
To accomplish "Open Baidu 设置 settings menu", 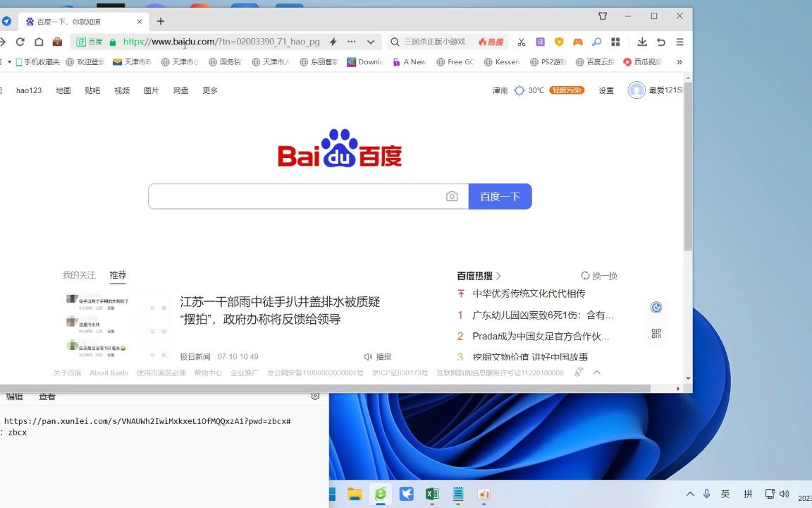I will (x=606, y=90).
